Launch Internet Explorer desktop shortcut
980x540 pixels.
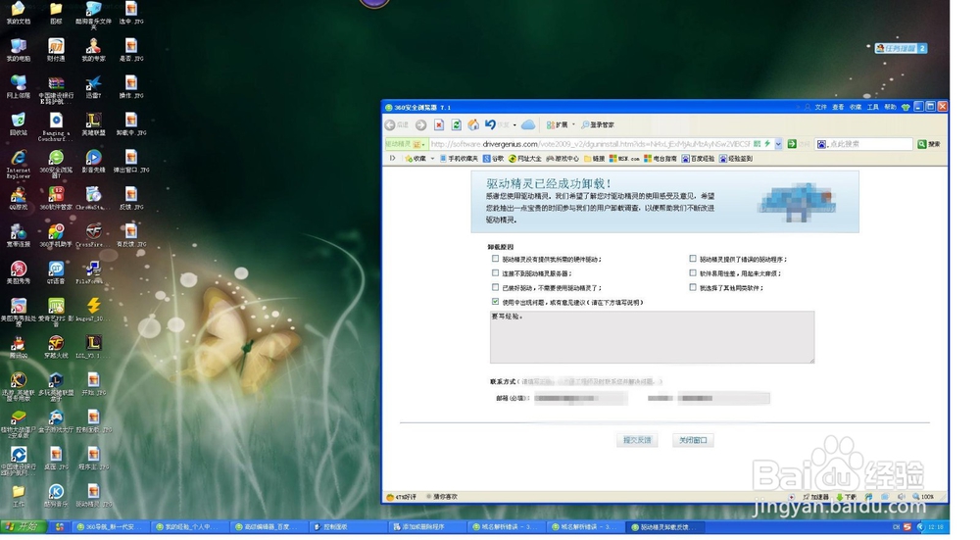click(18, 164)
